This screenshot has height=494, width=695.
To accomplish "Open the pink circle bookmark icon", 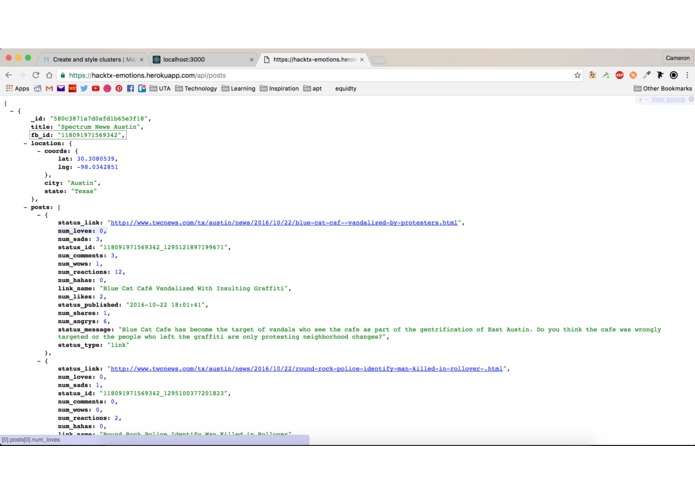I will click(107, 89).
